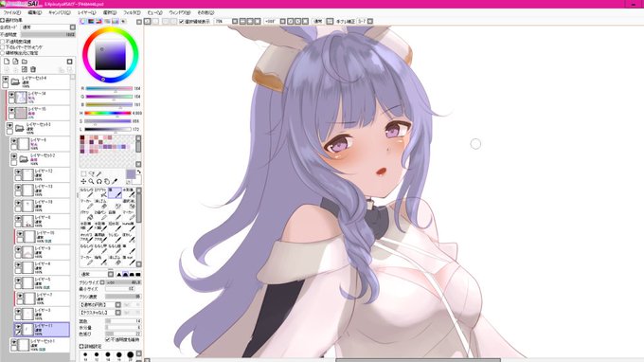644x362 pixels.
Task: Reset canvas zoom button
Action: click(x=257, y=22)
